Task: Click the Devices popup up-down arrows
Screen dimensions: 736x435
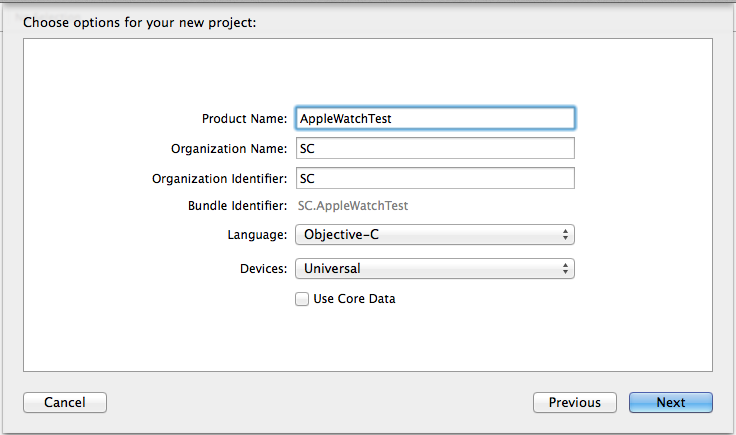Action: tap(566, 268)
